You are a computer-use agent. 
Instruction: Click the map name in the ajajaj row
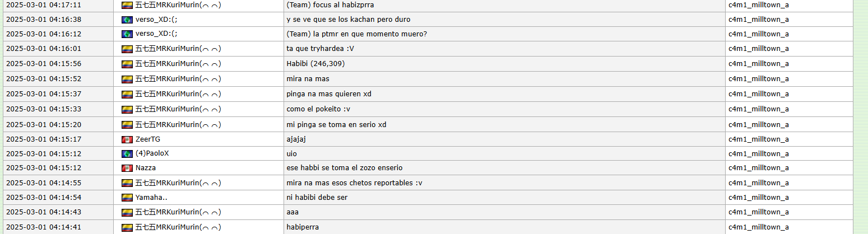click(x=759, y=139)
